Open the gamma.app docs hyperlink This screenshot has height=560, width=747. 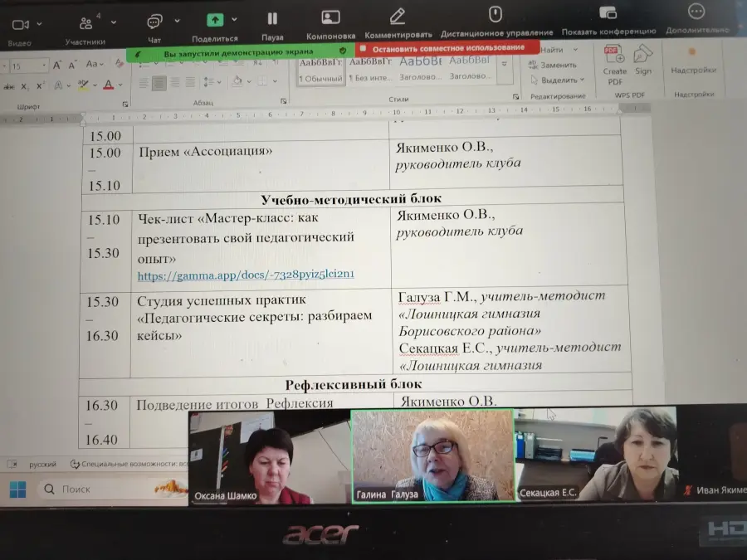pos(246,275)
